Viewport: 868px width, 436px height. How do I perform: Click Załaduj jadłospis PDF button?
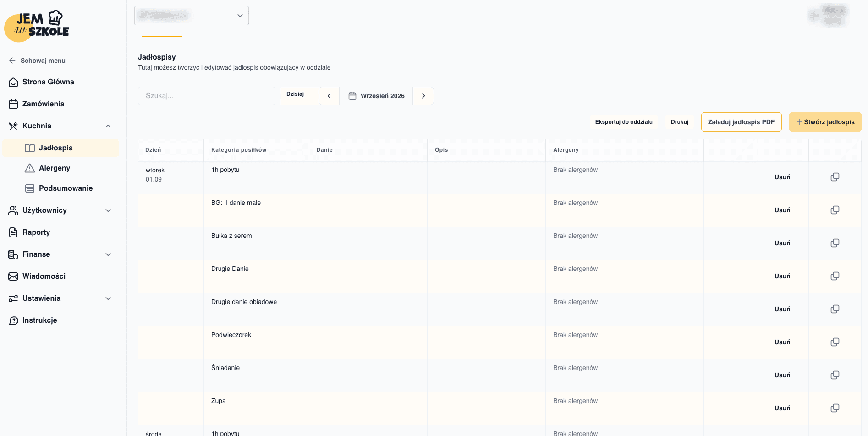(x=742, y=122)
